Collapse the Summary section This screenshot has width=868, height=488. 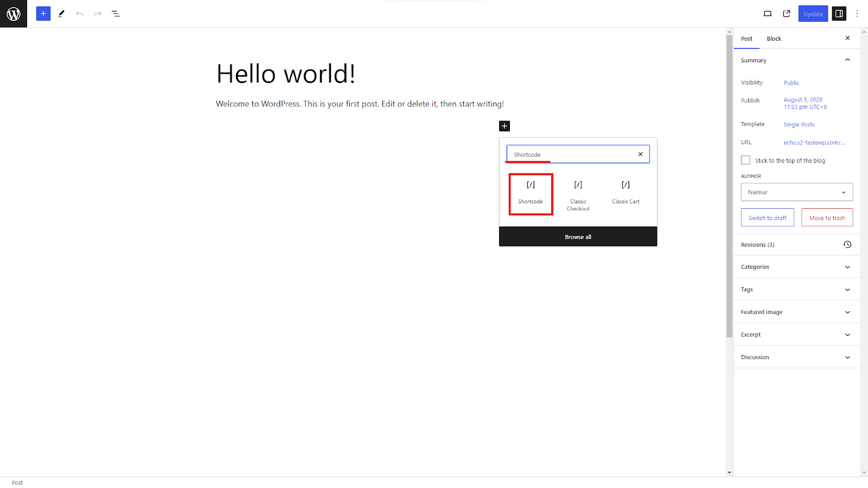(847, 60)
